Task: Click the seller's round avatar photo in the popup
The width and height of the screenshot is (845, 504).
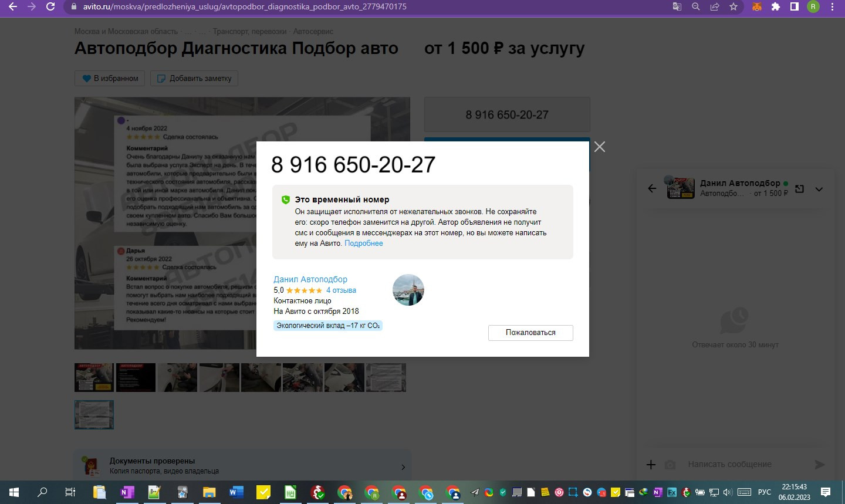Action: click(x=408, y=290)
